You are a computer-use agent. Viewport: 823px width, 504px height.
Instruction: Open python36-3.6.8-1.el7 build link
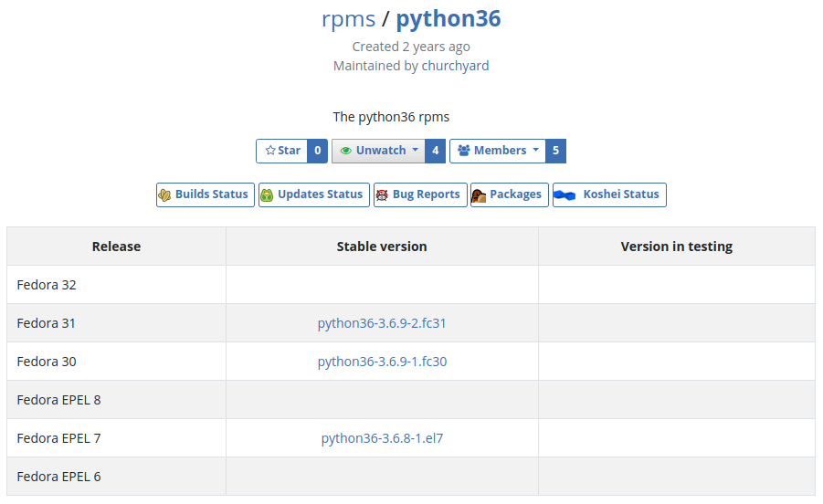(382, 438)
